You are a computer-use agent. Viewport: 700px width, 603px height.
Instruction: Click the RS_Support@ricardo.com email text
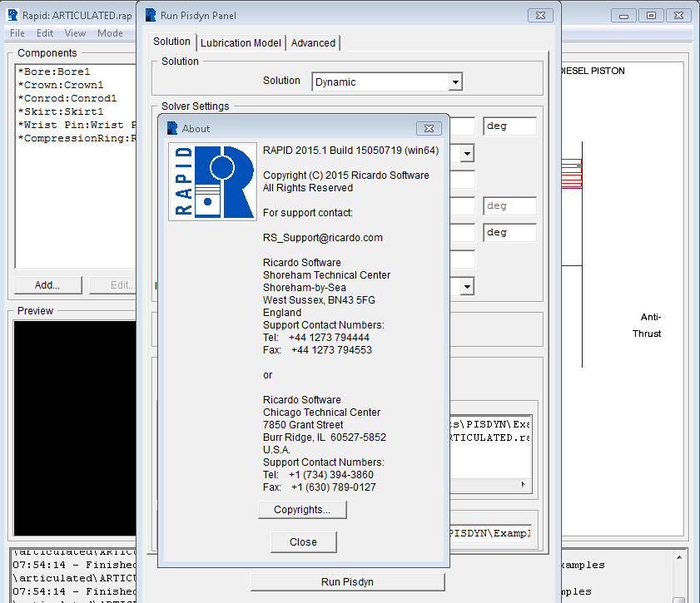point(322,238)
